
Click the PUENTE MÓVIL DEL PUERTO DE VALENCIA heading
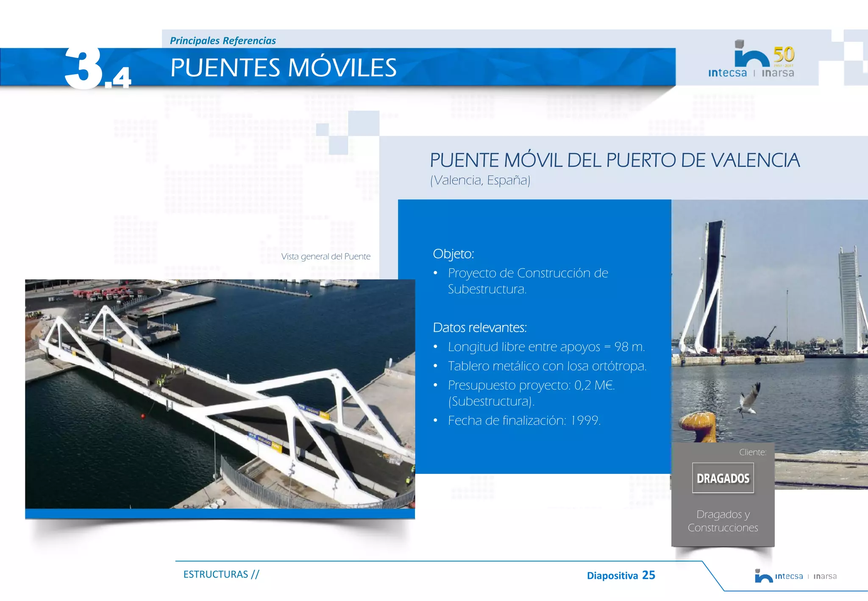coord(615,160)
